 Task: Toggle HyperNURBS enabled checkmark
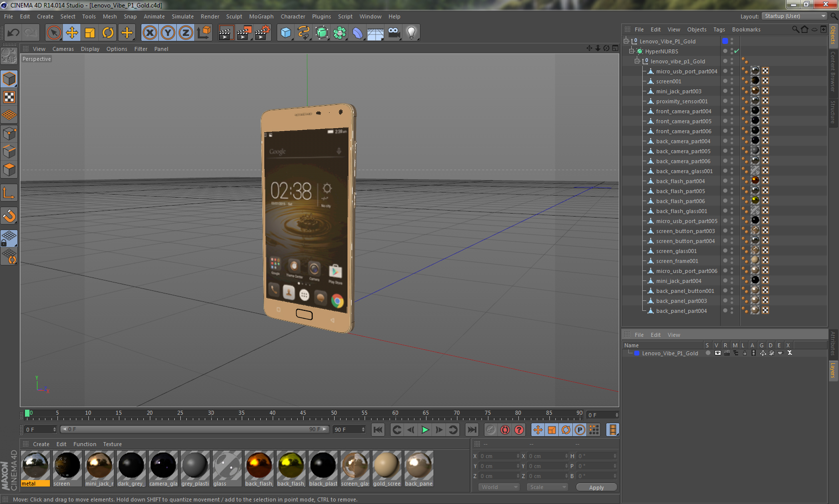(737, 51)
